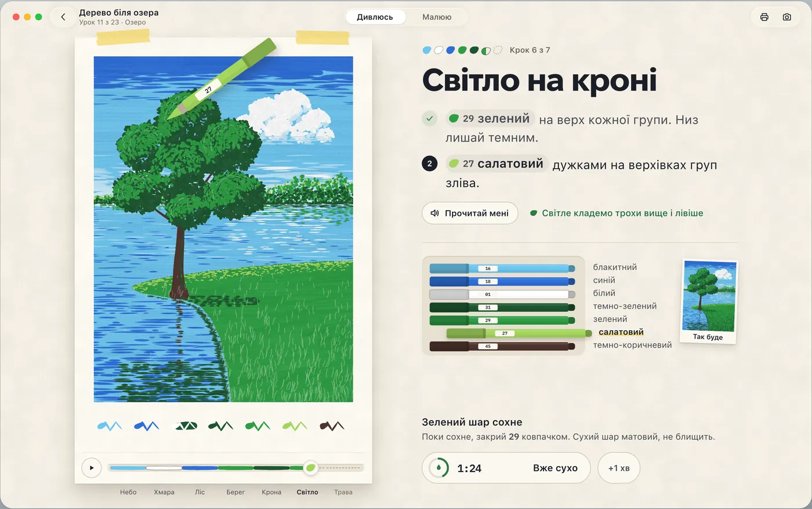Jump to the Ліс timeline step

click(200, 492)
